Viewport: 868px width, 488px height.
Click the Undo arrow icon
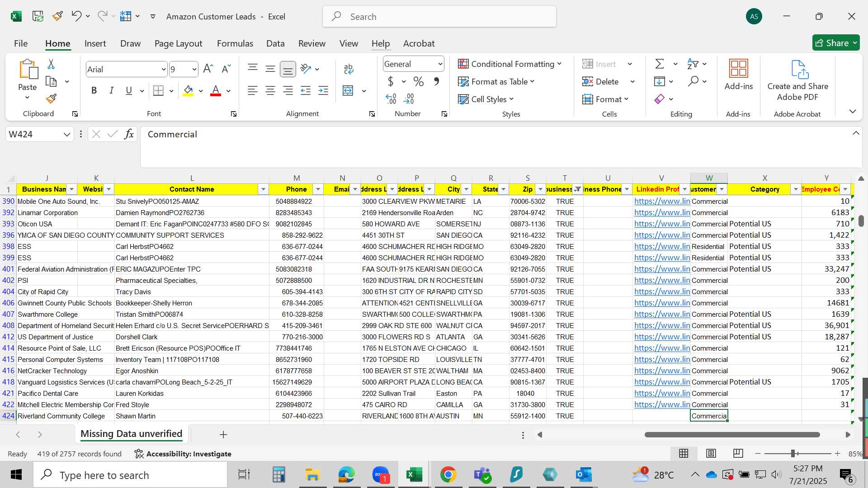[76, 16]
